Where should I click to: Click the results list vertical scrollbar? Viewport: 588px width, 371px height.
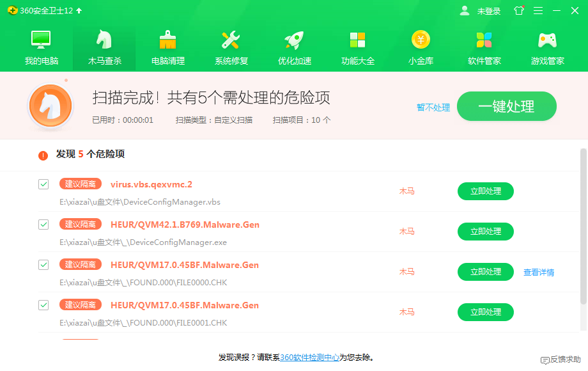pos(583,226)
